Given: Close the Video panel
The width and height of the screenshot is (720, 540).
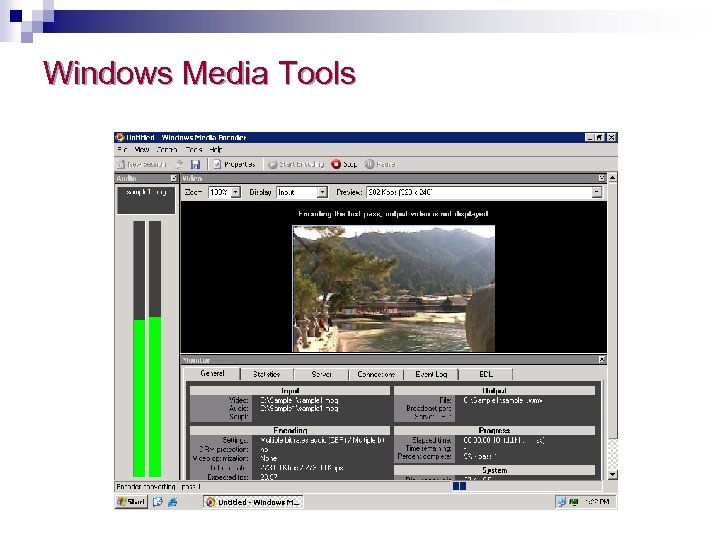Looking at the screenshot, I should pyautogui.click(x=602, y=178).
